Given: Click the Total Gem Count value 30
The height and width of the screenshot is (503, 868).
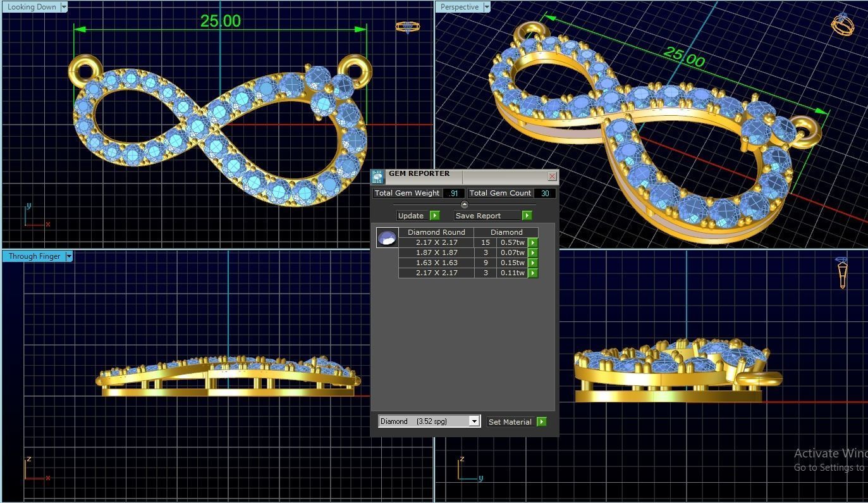Looking at the screenshot, I should pyautogui.click(x=545, y=193).
